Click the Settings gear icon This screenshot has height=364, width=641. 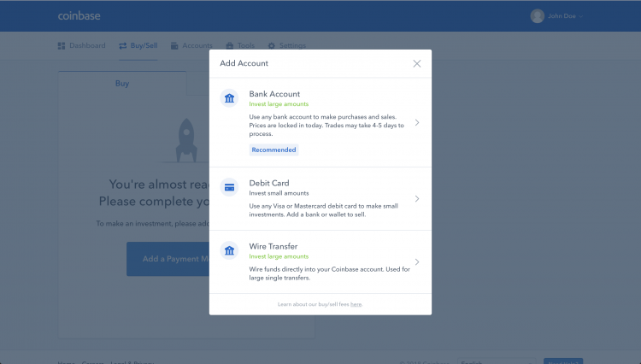click(272, 46)
